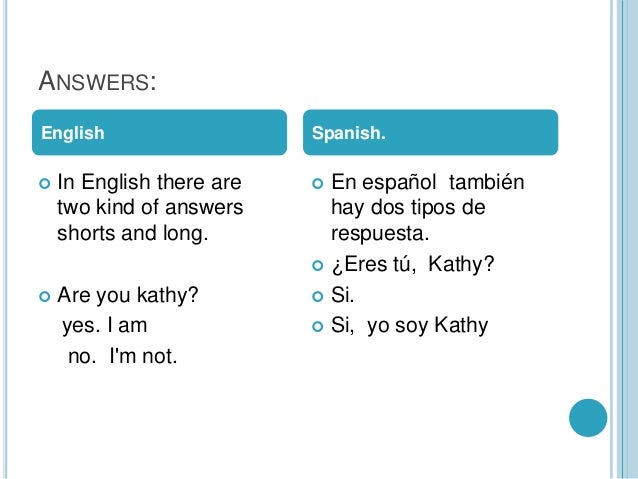Viewport: 638px width, 479px height.
Task: Click the text 'two kind of answers'
Action: (150, 207)
